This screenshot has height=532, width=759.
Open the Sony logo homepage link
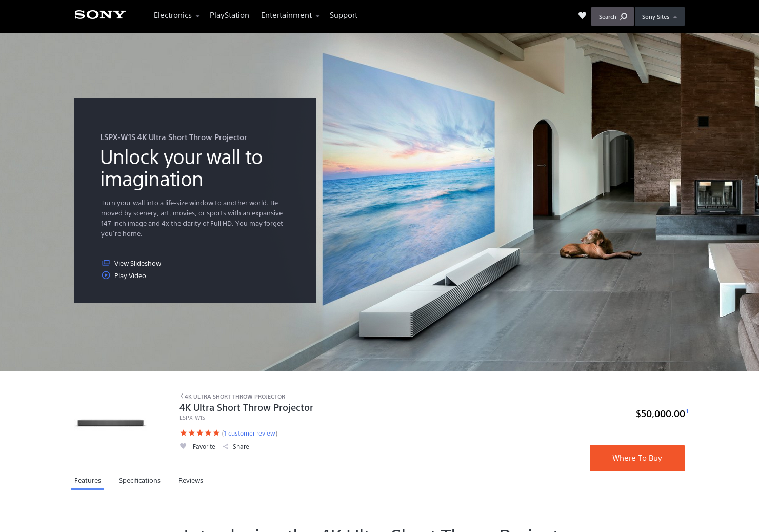[100, 15]
